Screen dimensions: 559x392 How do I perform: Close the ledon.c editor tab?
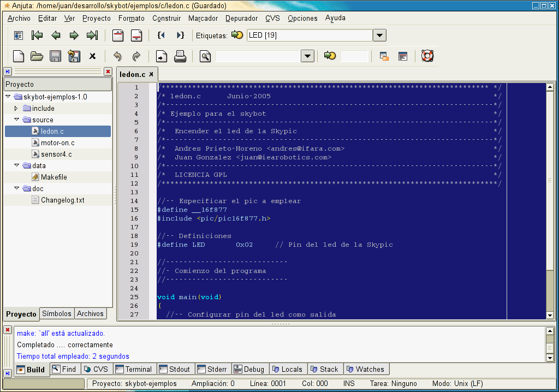click(151, 74)
